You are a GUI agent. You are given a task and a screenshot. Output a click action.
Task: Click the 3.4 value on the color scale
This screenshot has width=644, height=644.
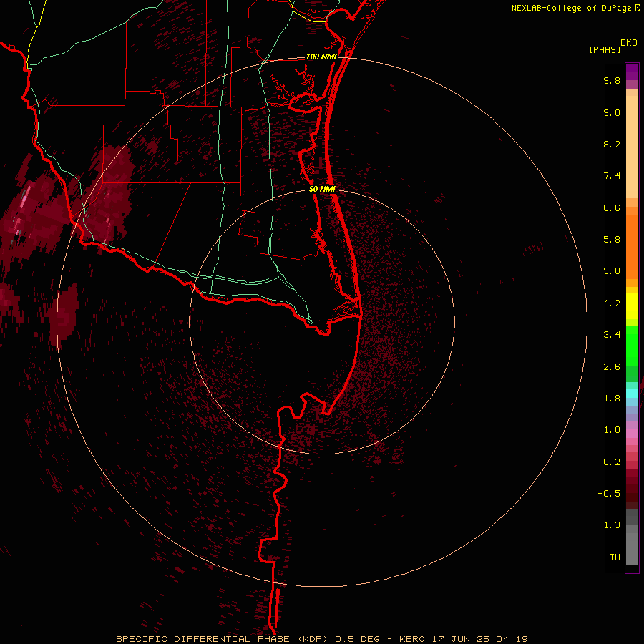[x=612, y=335]
